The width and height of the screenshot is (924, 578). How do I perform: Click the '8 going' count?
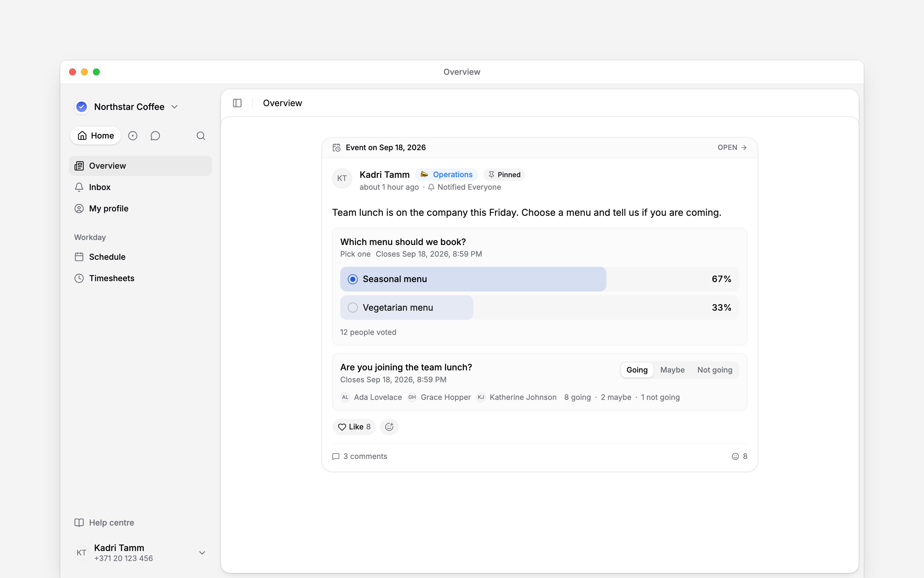point(577,397)
